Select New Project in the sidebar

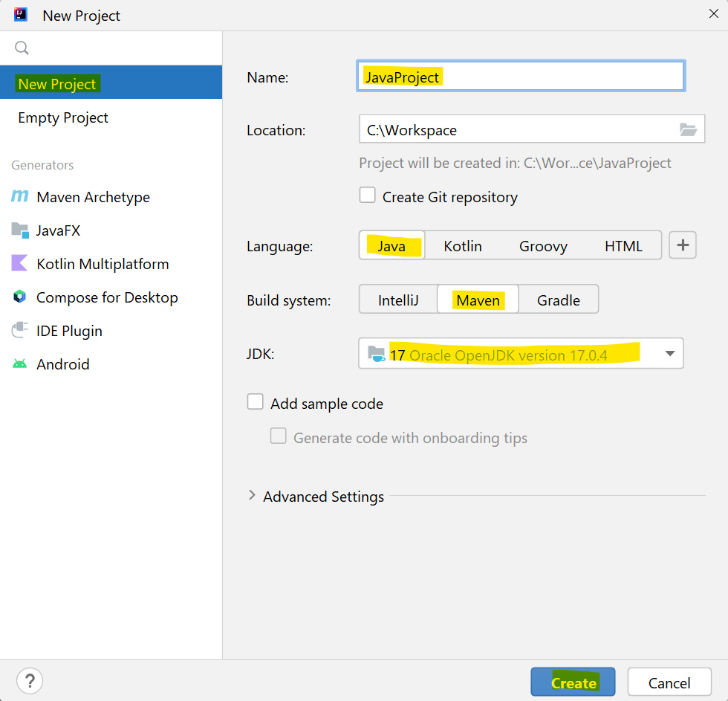tap(111, 83)
